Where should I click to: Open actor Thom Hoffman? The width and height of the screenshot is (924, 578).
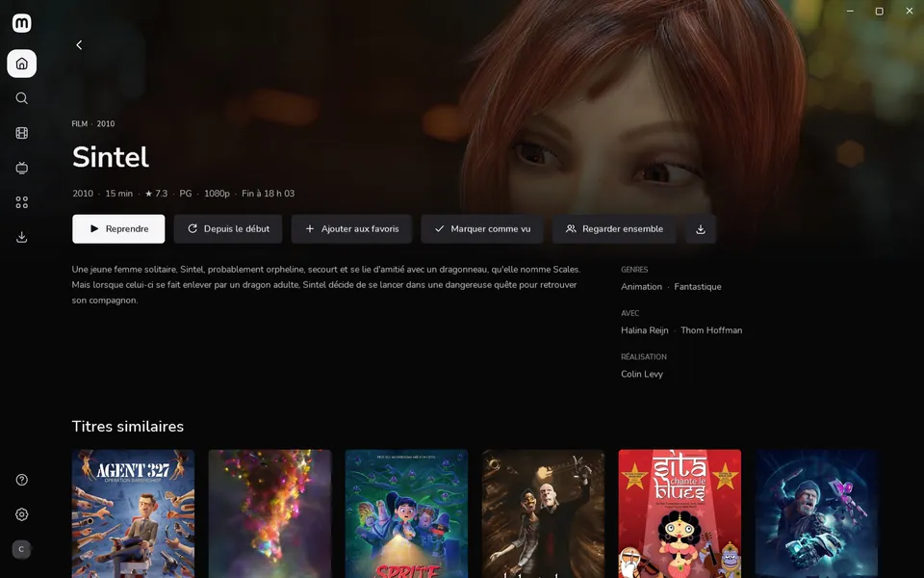711,330
